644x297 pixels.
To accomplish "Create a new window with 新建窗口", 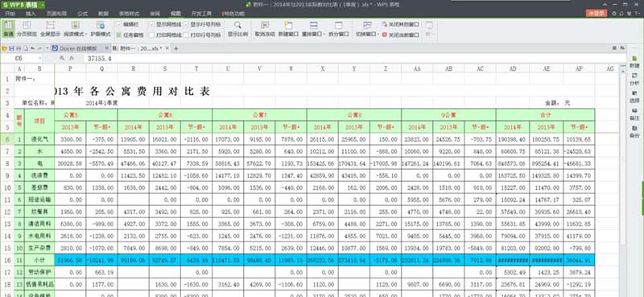I will coord(288,29).
